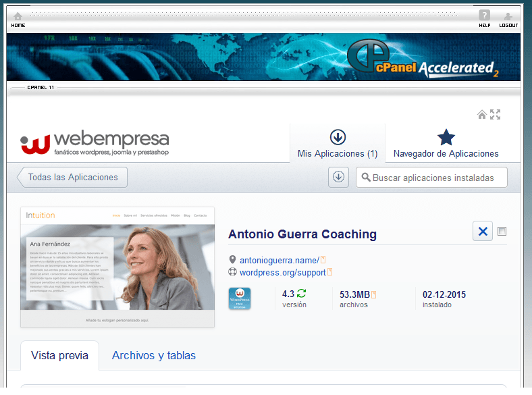This screenshot has height=395, width=532.
Task: Open the Mis Aplicaciones (1) tab
Action: (338, 143)
